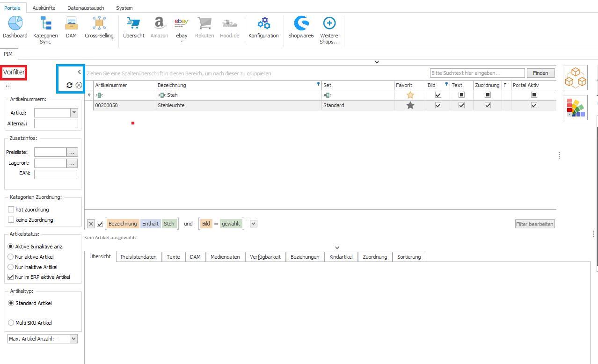Open the Artikel combo box dropdown
This screenshot has height=364, width=598.
(74, 113)
